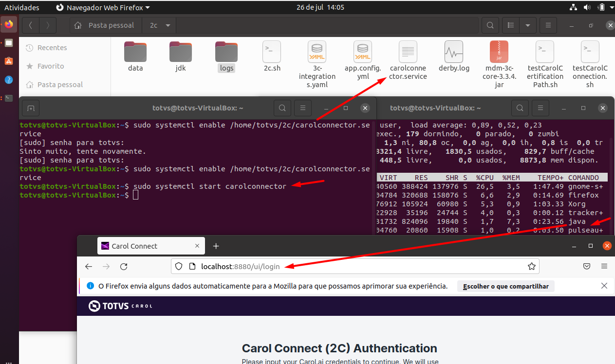
Task: Go back in the Firefox browser
Action: 89,267
